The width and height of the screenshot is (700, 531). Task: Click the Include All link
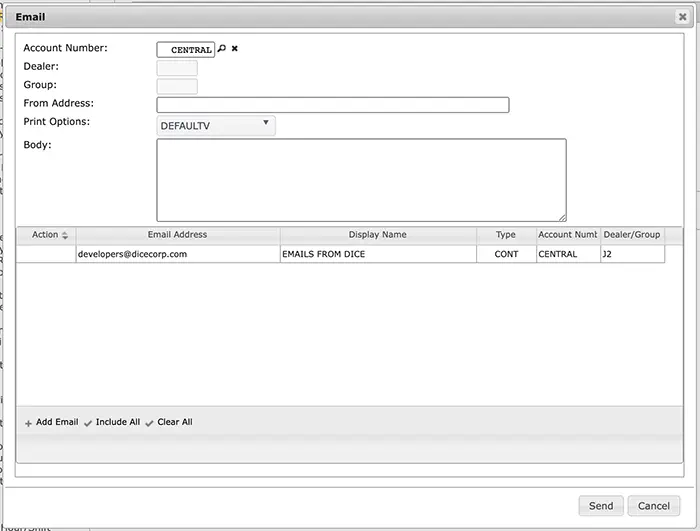pyautogui.click(x=118, y=422)
